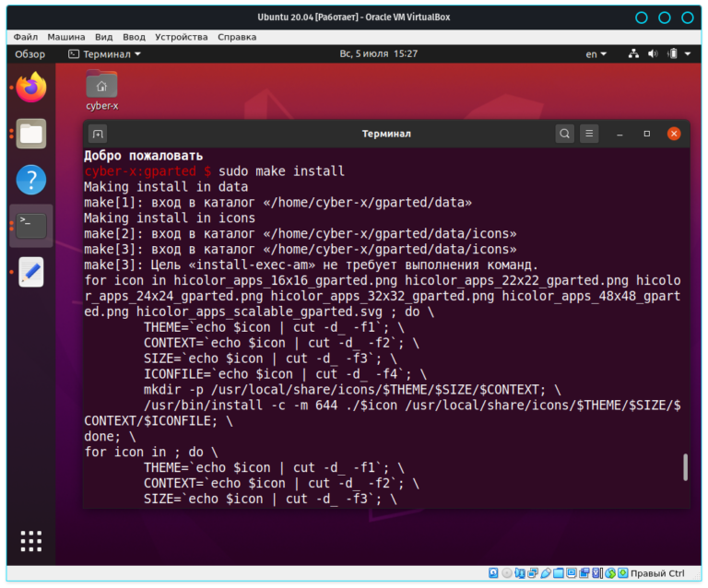Viewport: 708px width, 588px height.
Task: Open the Справка menu
Action: click(x=237, y=37)
